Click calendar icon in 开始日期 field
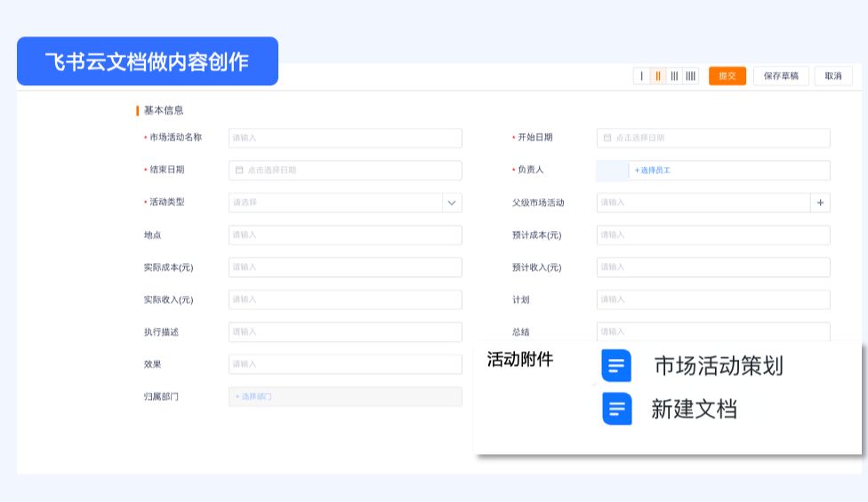Viewport: 868px width, 502px height. pos(607,138)
